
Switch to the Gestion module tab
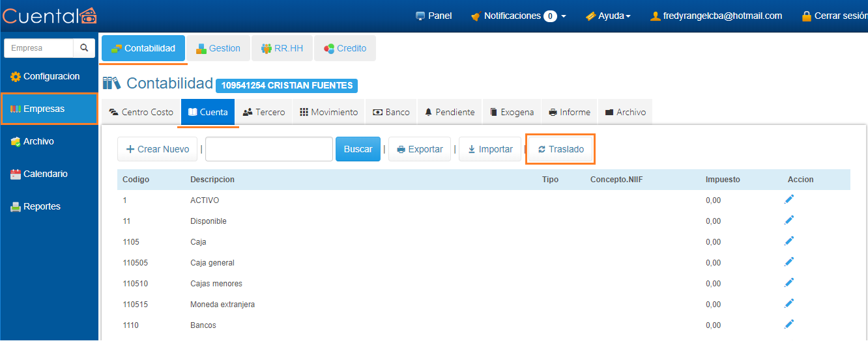(218, 48)
